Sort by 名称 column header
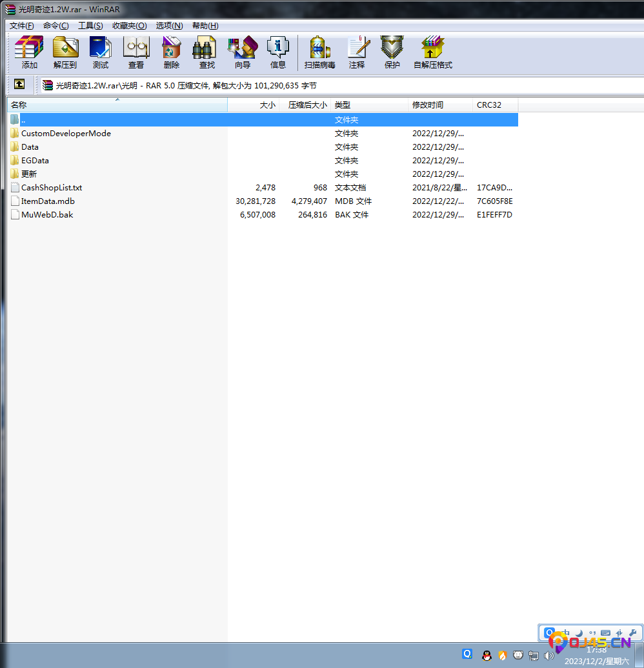The height and width of the screenshot is (668, 644). [117, 105]
